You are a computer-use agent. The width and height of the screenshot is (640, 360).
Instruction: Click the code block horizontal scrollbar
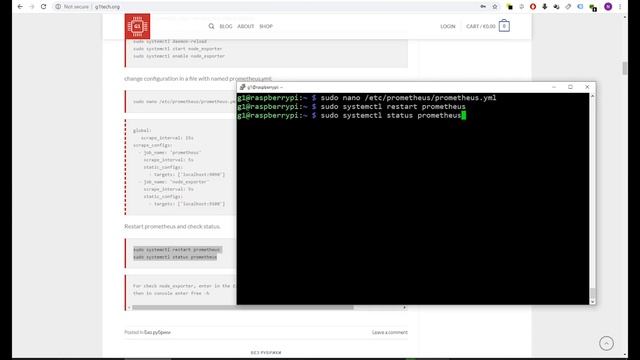point(242,307)
